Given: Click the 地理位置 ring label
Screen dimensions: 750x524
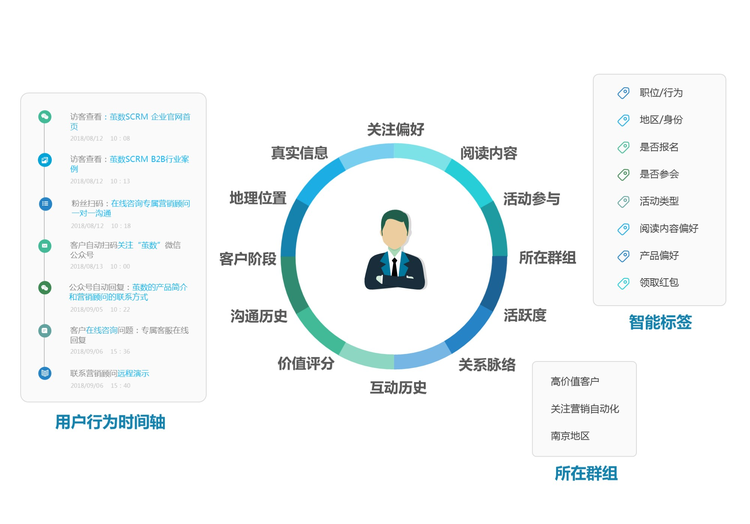Looking at the screenshot, I should 258,198.
